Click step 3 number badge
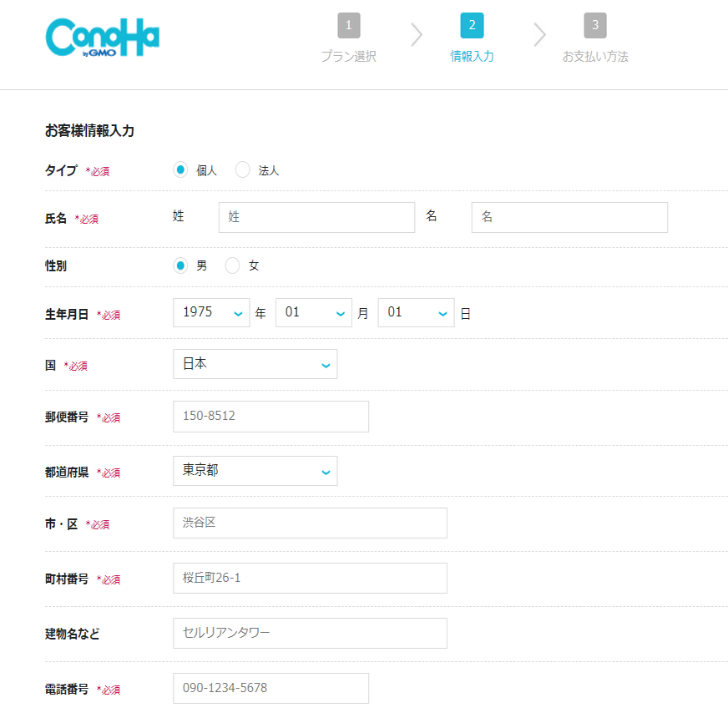This screenshot has height=728, width=728. coord(594,25)
